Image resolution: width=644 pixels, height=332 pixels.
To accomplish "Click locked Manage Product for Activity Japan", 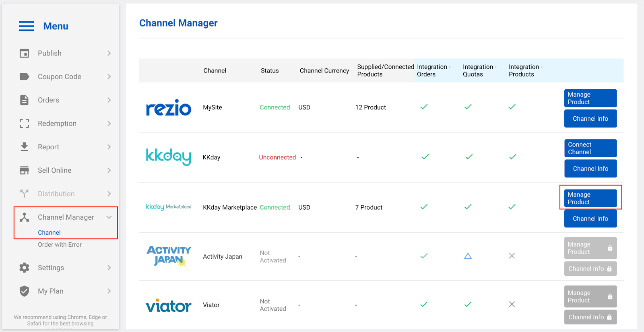I will pyautogui.click(x=590, y=248).
